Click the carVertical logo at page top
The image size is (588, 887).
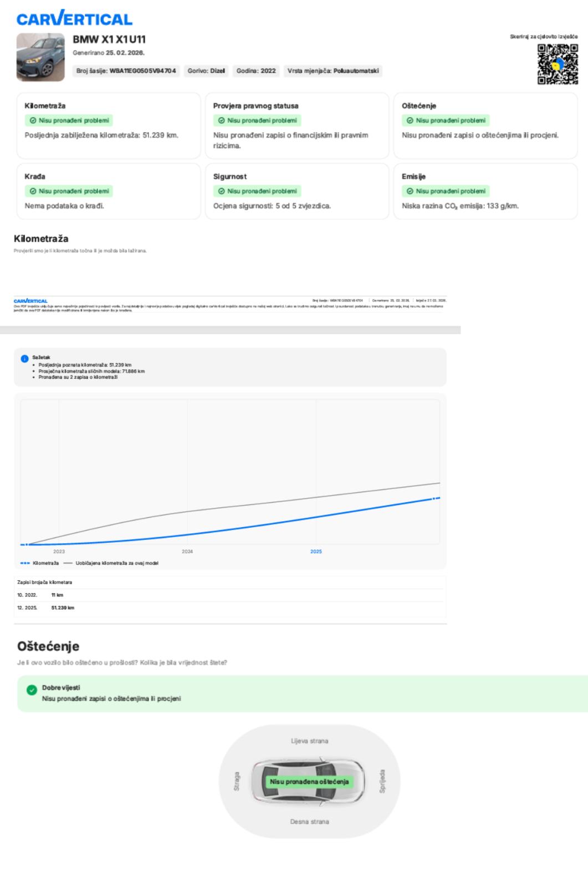tap(74, 18)
